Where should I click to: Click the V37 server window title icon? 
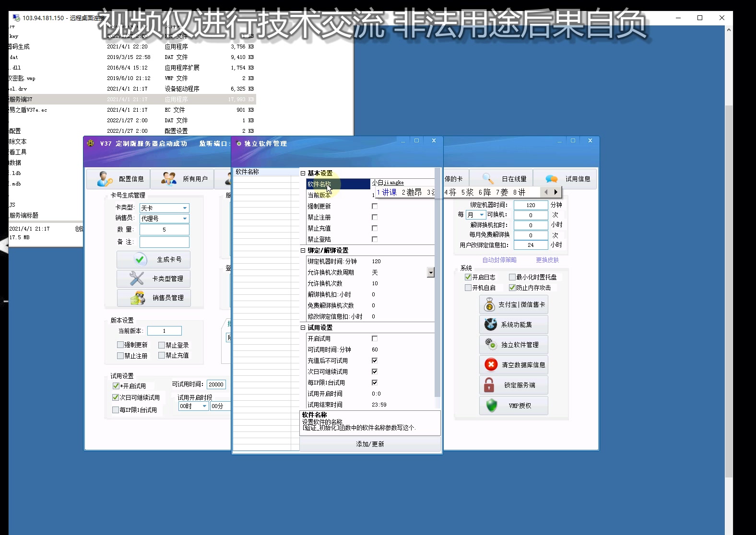[90, 143]
